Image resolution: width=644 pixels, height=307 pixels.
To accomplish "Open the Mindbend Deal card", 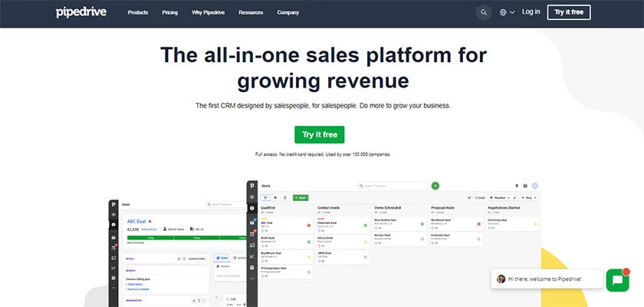I will 456,224.
